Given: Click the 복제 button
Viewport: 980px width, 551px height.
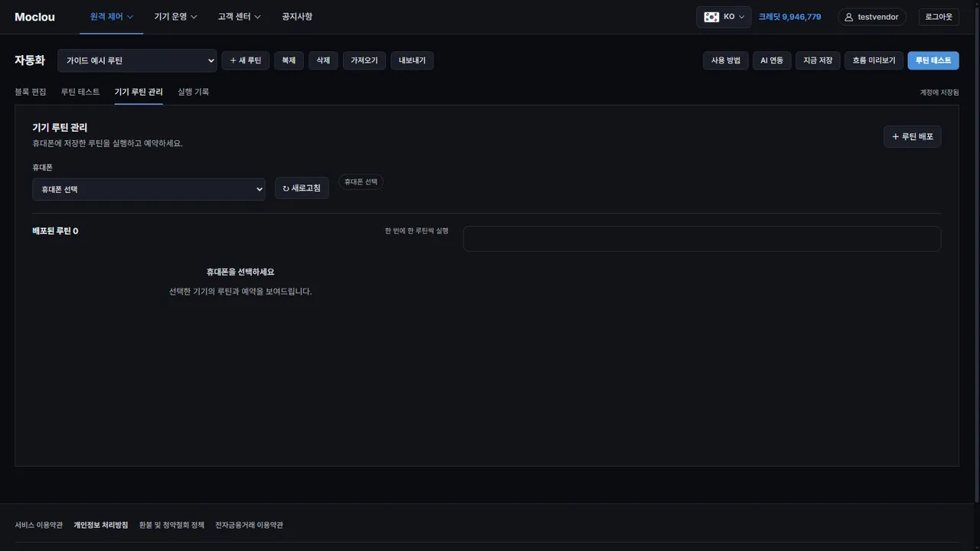Looking at the screenshot, I should point(289,60).
